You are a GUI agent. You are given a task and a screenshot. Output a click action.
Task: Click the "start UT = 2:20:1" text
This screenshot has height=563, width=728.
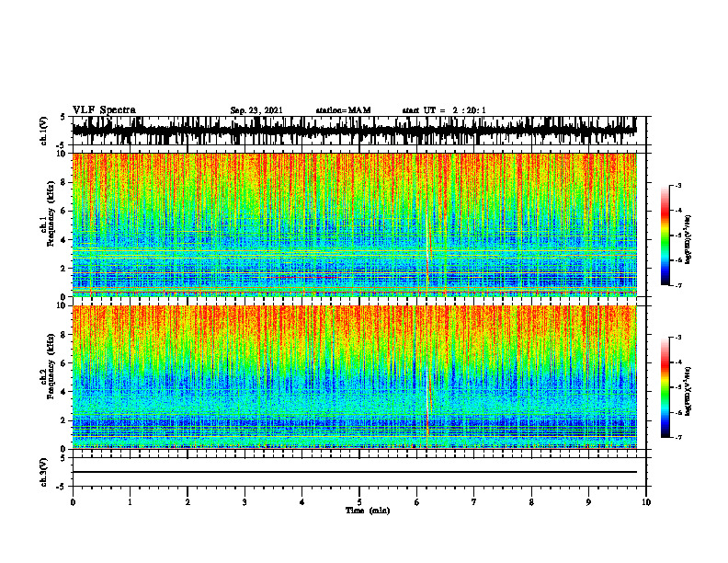(x=444, y=110)
